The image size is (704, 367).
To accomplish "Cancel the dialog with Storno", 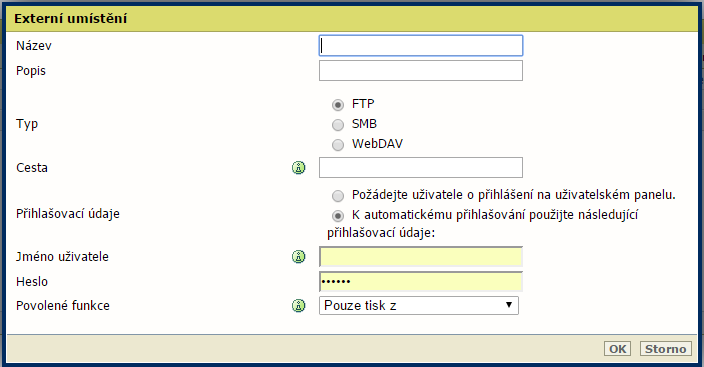I will click(665, 349).
